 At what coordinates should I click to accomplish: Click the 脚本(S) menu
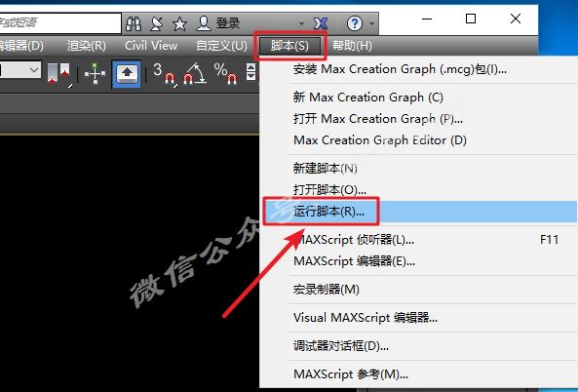(289, 46)
